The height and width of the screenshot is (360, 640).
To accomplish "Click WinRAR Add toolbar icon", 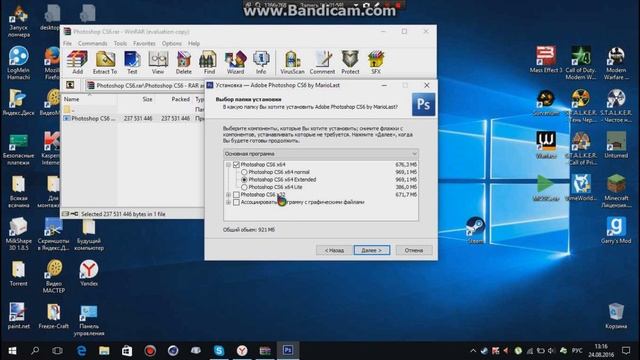I will pyautogui.click(x=77, y=62).
